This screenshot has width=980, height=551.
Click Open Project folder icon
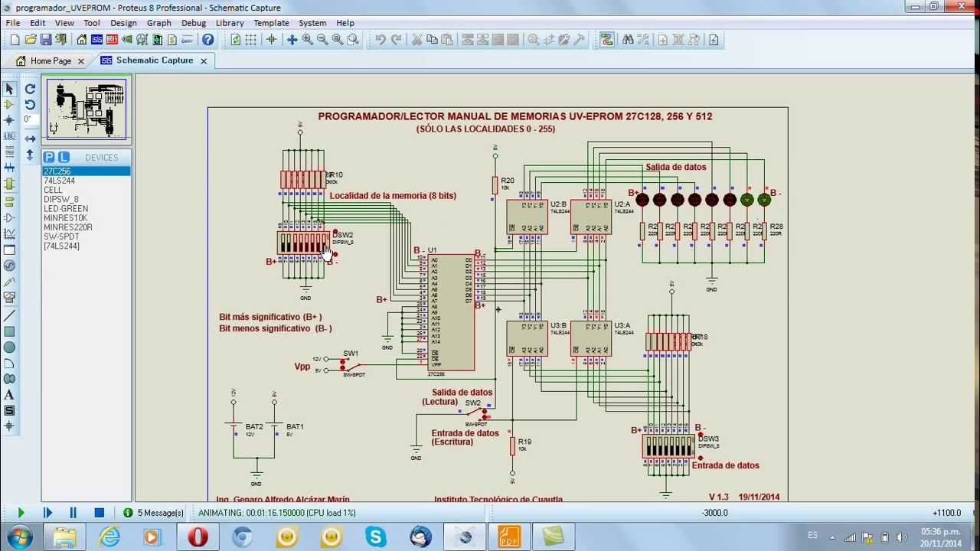31,40
